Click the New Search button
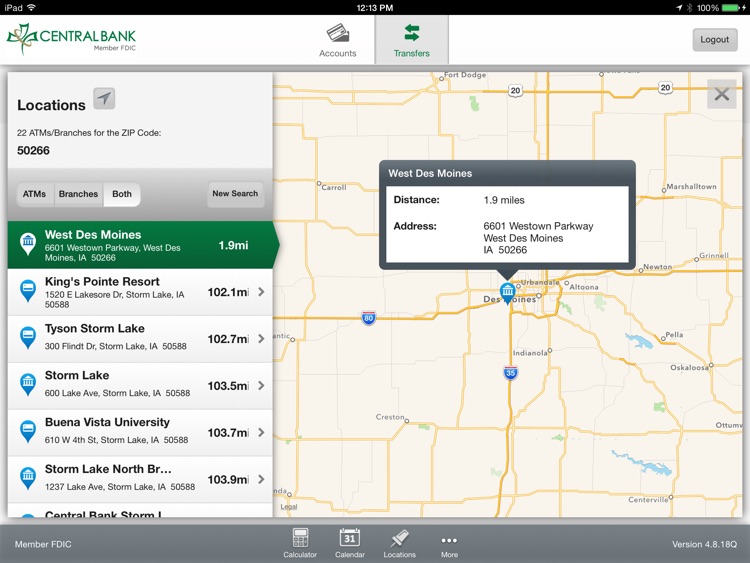Image resolution: width=750 pixels, height=563 pixels. pyautogui.click(x=235, y=194)
